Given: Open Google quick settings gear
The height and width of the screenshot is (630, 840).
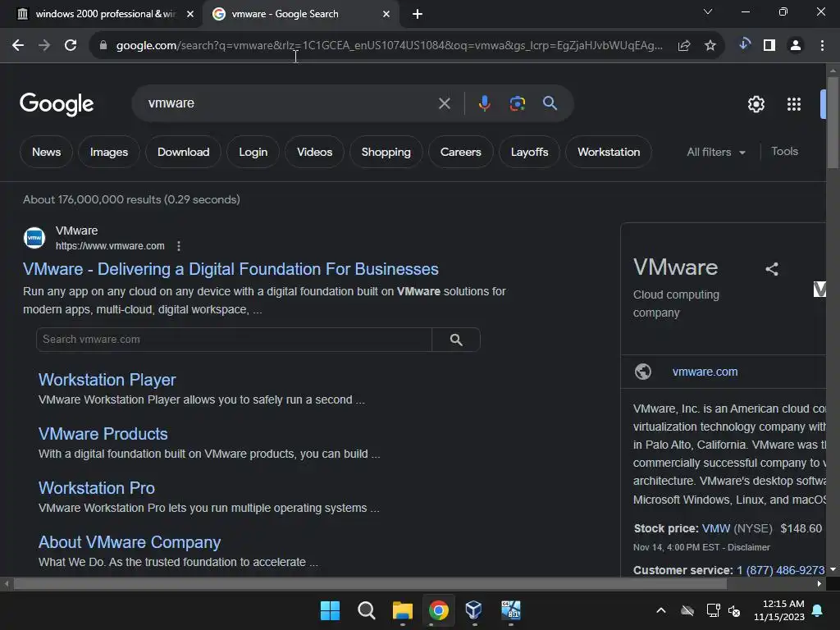Looking at the screenshot, I should [x=756, y=104].
